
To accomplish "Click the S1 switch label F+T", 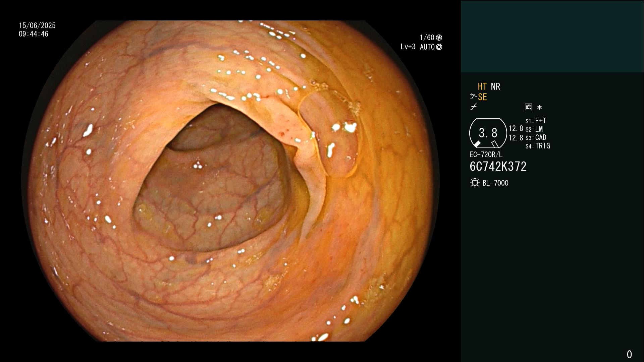I will (x=541, y=121).
